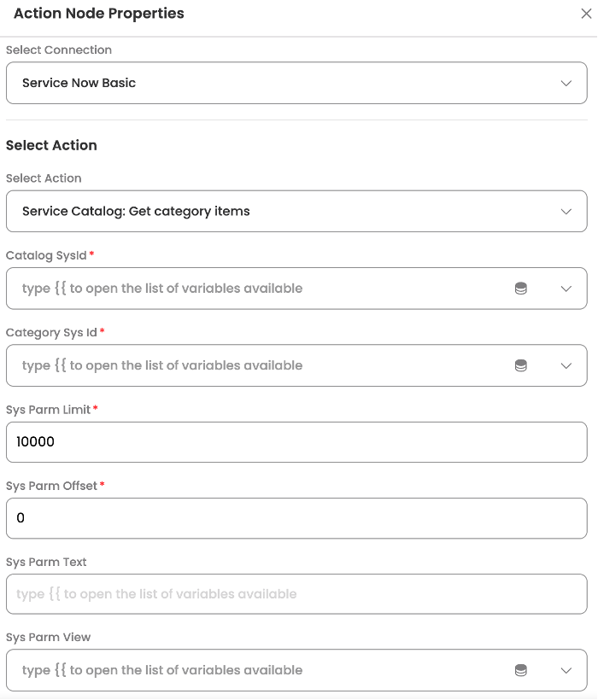Click the chevron arrow of Select Action box
Screen dimensions: 598x700
click(x=566, y=212)
